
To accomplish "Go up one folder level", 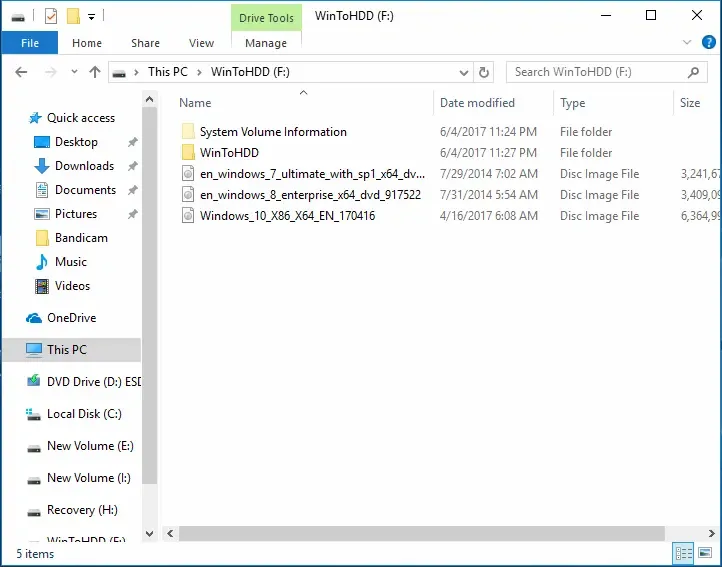I will coord(95,72).
